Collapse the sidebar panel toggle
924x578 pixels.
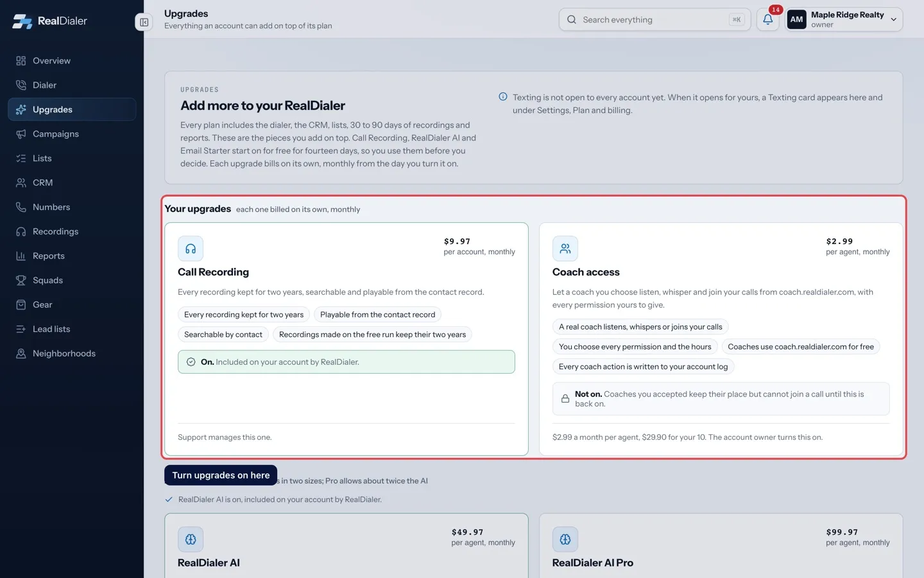(x=144, y=22)
